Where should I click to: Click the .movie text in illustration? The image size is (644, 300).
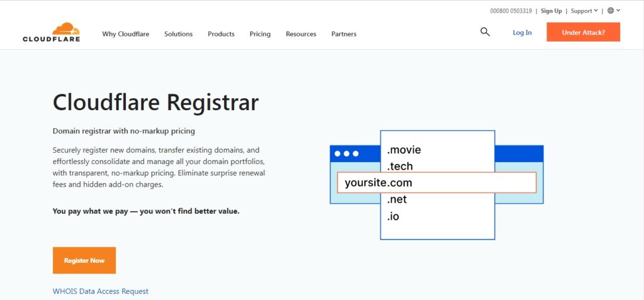click(404, 150)
